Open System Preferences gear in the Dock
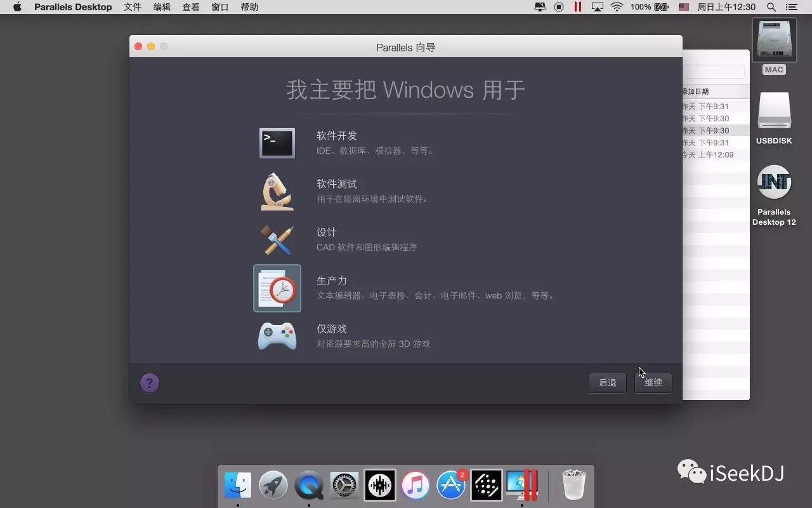Screen dimensions: 812x508 344,486
